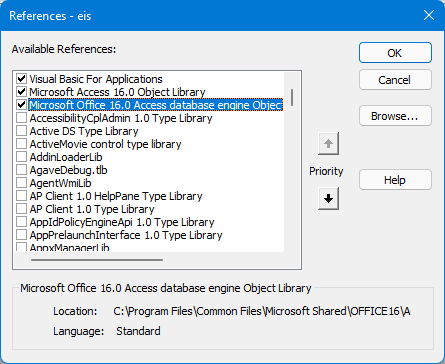This screenshot has height=364, width=445.
Task: Close the References dialog window
Action: [x=429, y=15]
